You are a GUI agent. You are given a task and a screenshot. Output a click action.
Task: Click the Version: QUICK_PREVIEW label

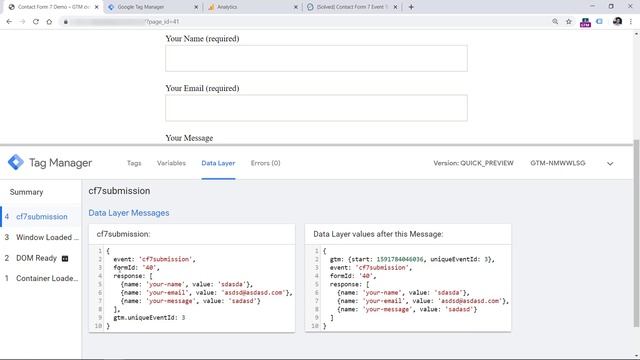(x=473, y=163)
